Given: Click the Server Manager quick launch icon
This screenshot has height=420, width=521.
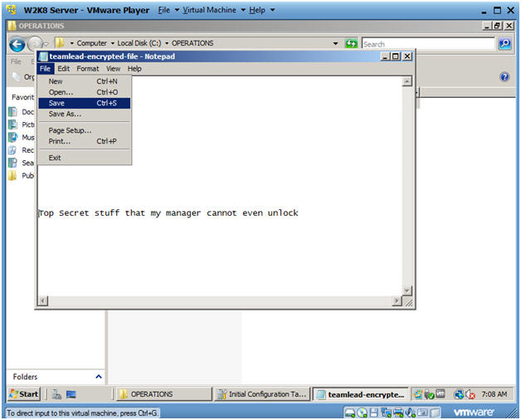Looking at the screenshot, I should pyautogui.click(x=56, y=394).
